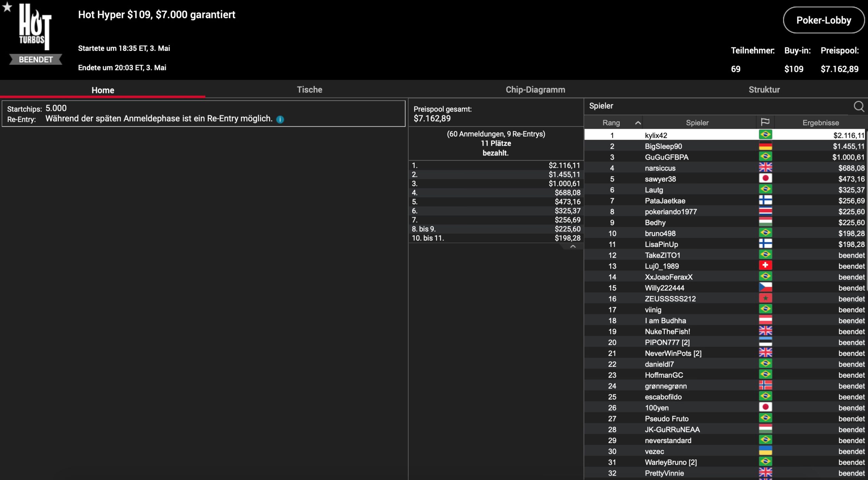Click the Spieler column header
This screenshot has height=480, width=868.
(x=697, y=123)
